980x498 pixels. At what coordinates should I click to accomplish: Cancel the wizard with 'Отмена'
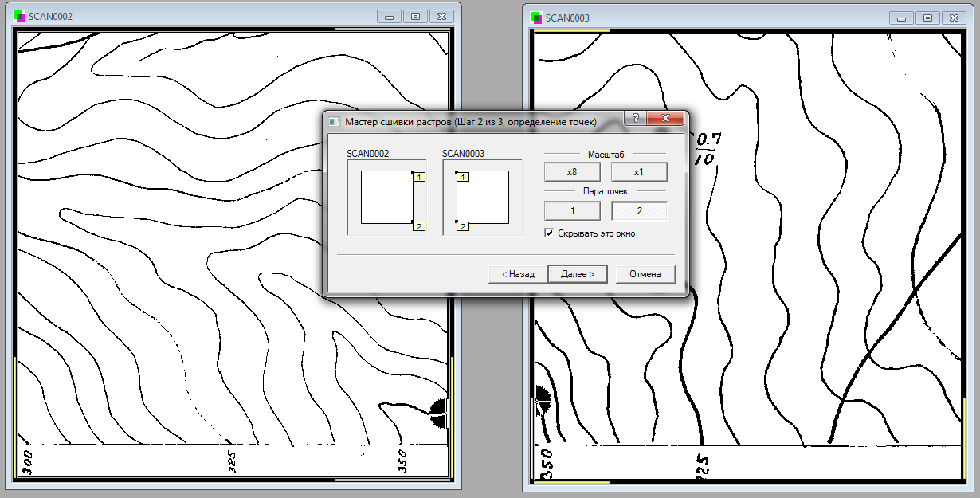pos(645,274)
